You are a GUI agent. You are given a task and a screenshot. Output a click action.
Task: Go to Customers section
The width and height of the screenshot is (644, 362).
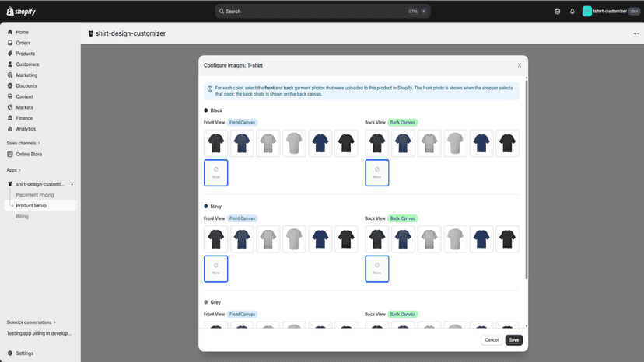pos(27,64)
